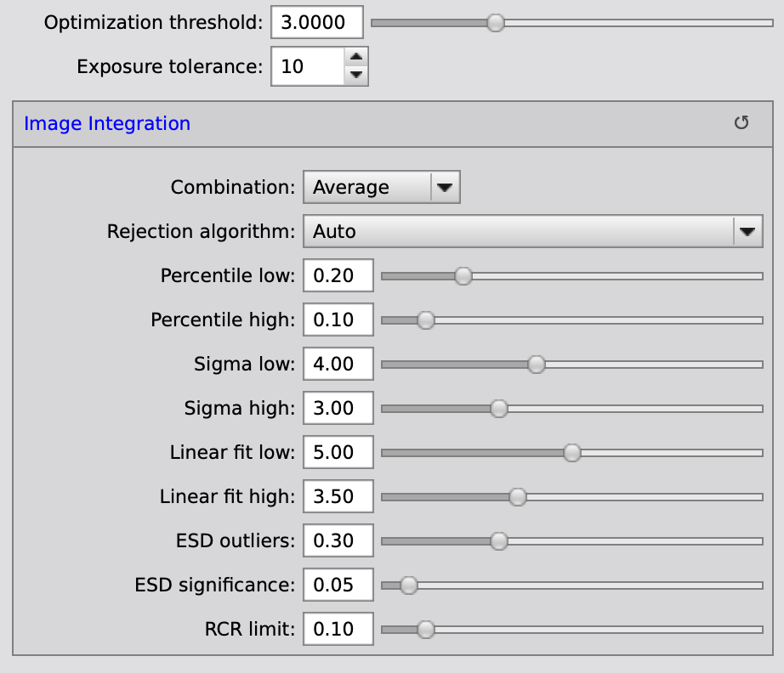
Task: Increase Exposure tolerance with up arrow
Action: point(357,58)
